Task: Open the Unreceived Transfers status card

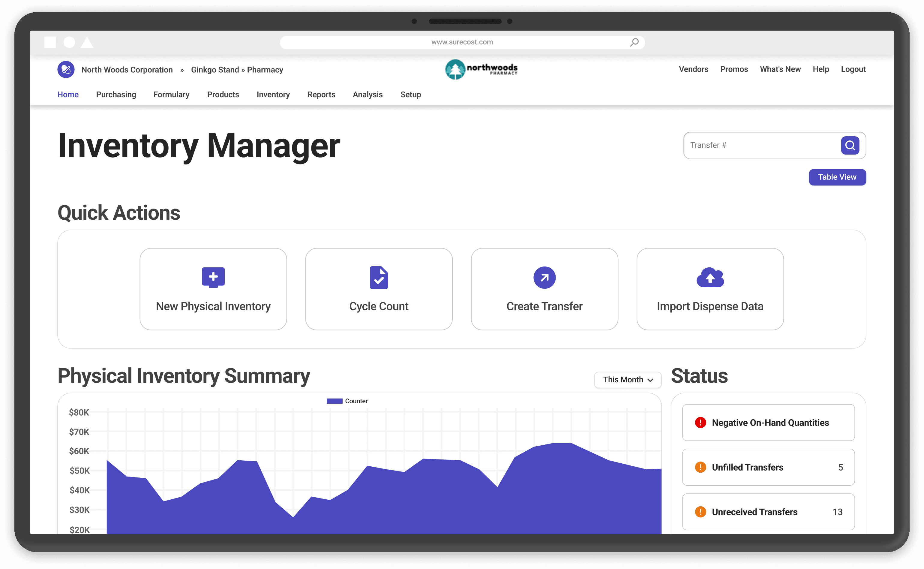Action: 768,512
